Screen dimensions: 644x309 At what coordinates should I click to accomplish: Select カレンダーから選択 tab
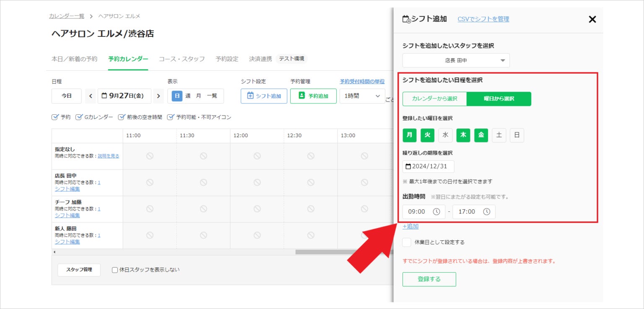[x=434, y=99]
